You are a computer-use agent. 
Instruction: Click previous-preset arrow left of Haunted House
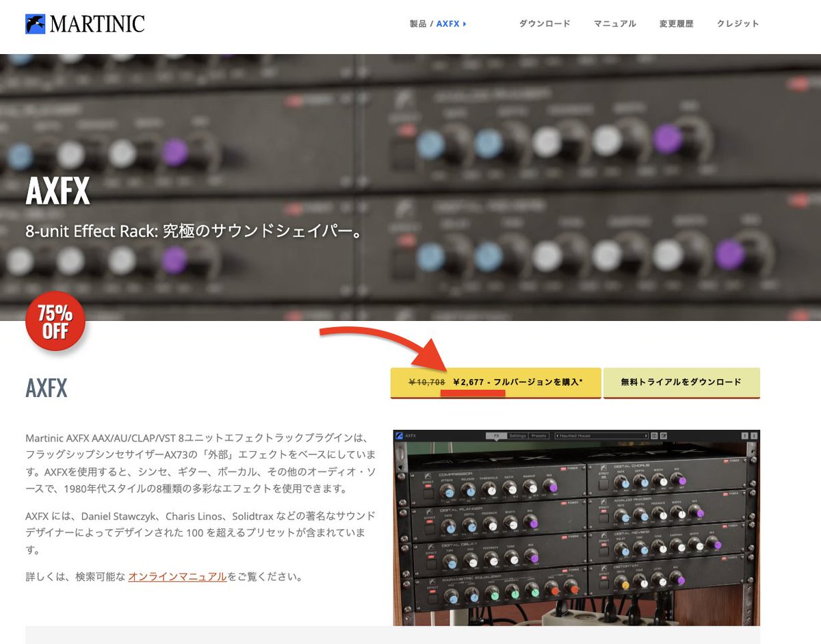click(557, 435)
